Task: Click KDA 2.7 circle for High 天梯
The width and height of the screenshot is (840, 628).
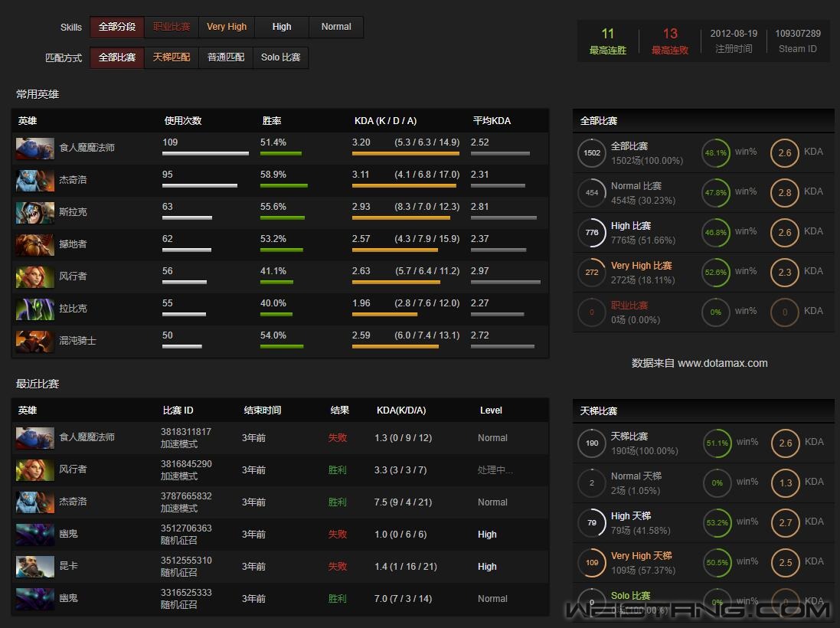Action: (786, 522)
